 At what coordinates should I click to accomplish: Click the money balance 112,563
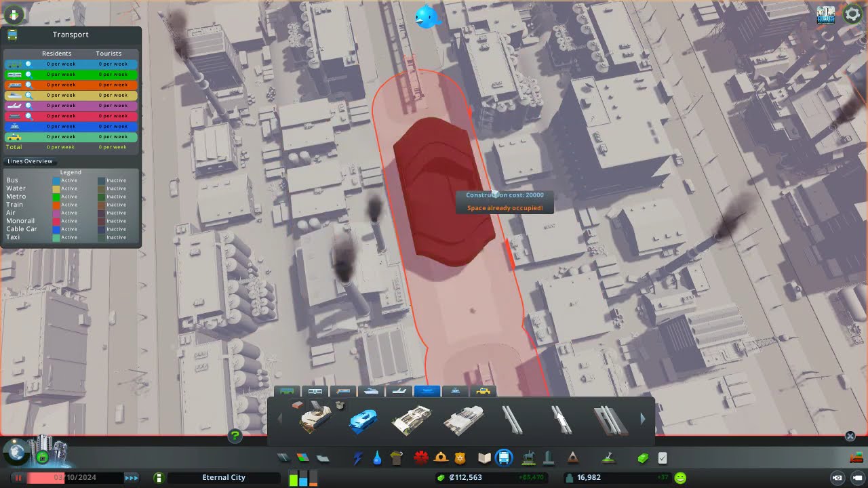coord(465,478)
